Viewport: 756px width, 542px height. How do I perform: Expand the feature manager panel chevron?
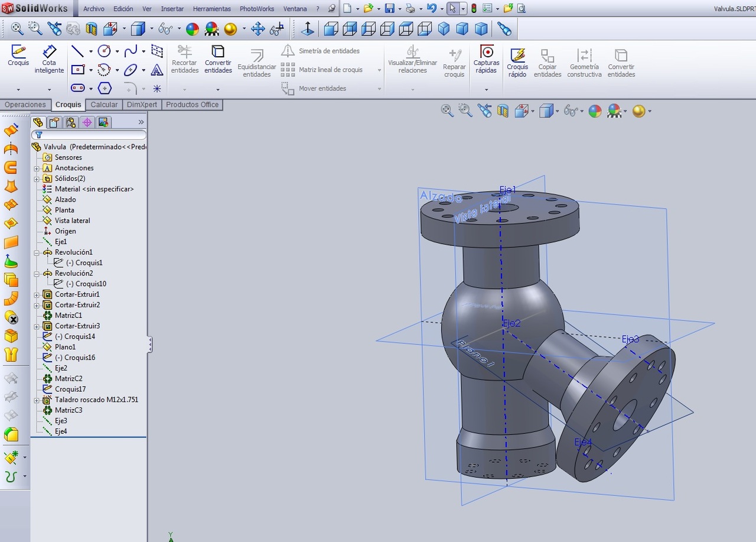141,122
